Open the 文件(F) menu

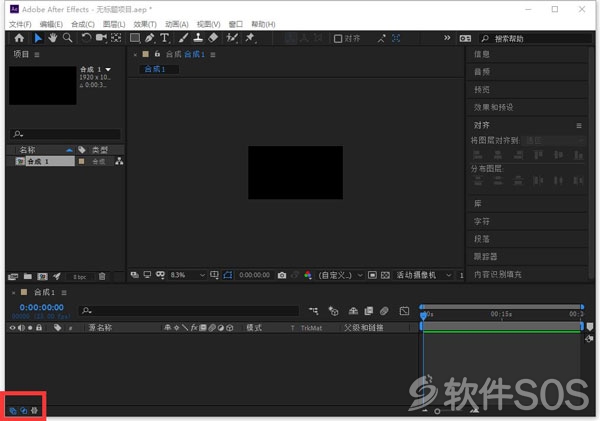click(20, 24)
